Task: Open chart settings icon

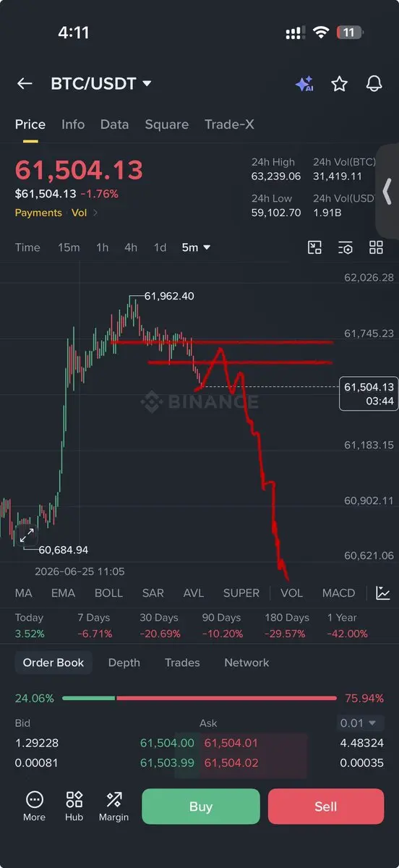Action: click(346, 247)
